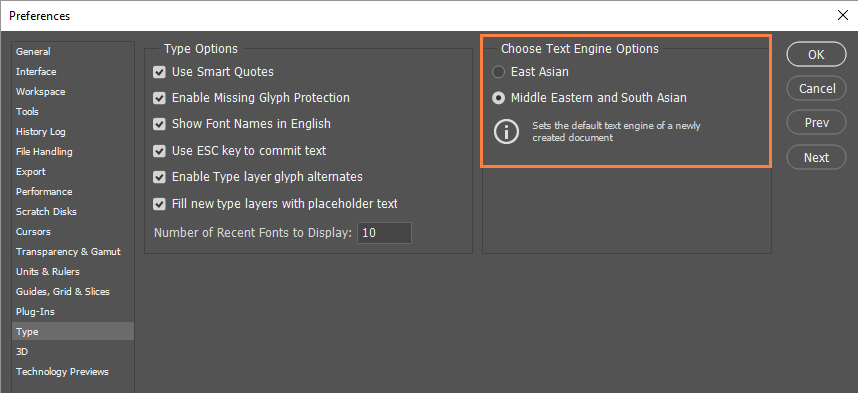Open 3D preferences

click(x=73, y=351)
